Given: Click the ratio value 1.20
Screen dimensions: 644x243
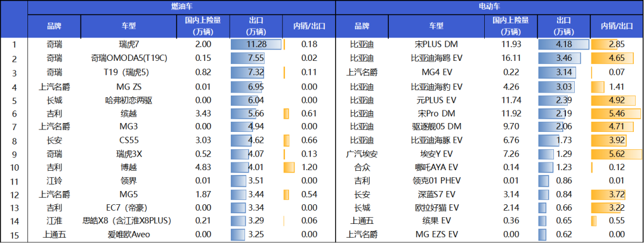Looking at the screenshot, I should (309, 167).
